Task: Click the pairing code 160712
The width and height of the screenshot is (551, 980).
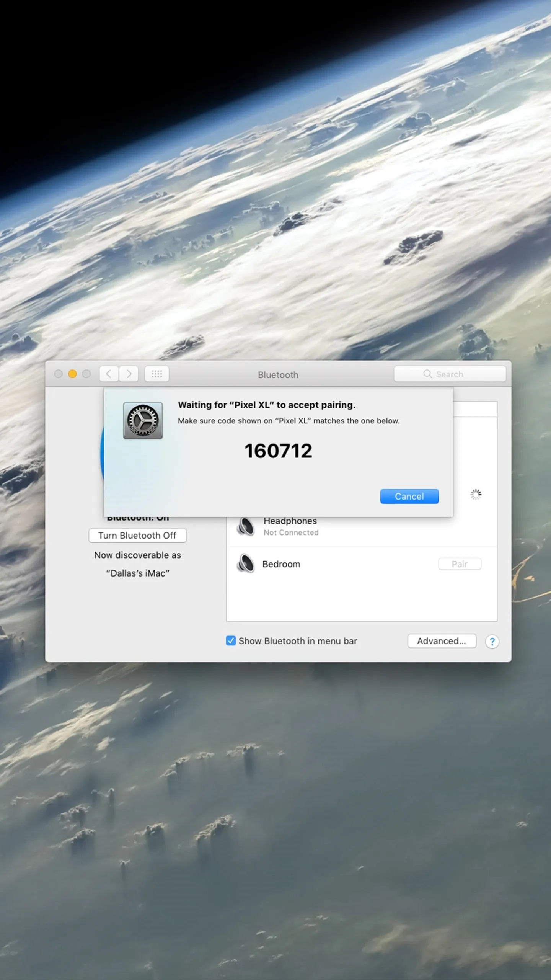Action: point(278,451)
